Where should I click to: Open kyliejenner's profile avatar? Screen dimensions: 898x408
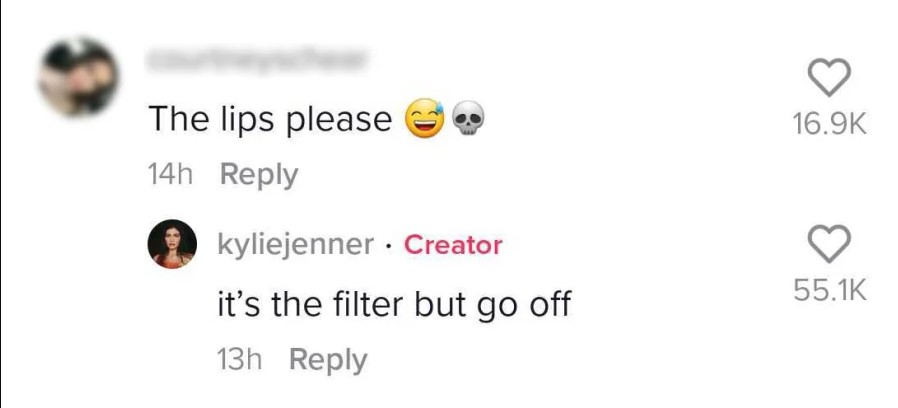pyautogui.click(x=173, y=244)
